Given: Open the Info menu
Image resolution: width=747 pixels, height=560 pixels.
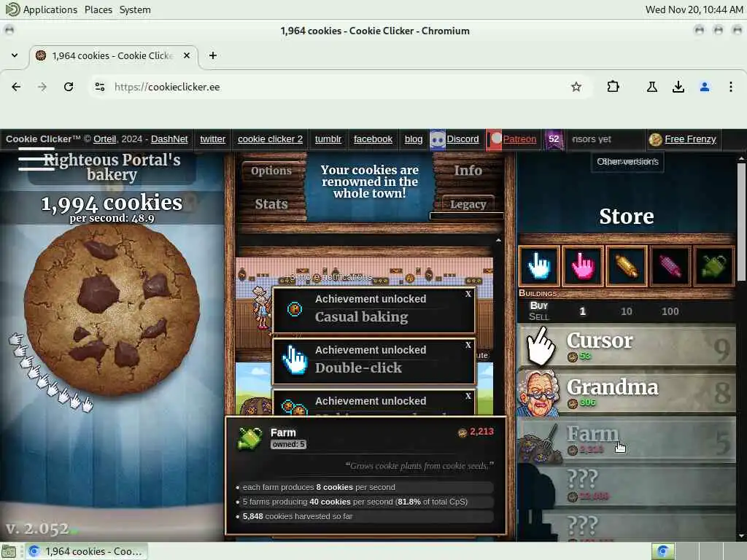Looking at the screenshot, I should 468,170.
